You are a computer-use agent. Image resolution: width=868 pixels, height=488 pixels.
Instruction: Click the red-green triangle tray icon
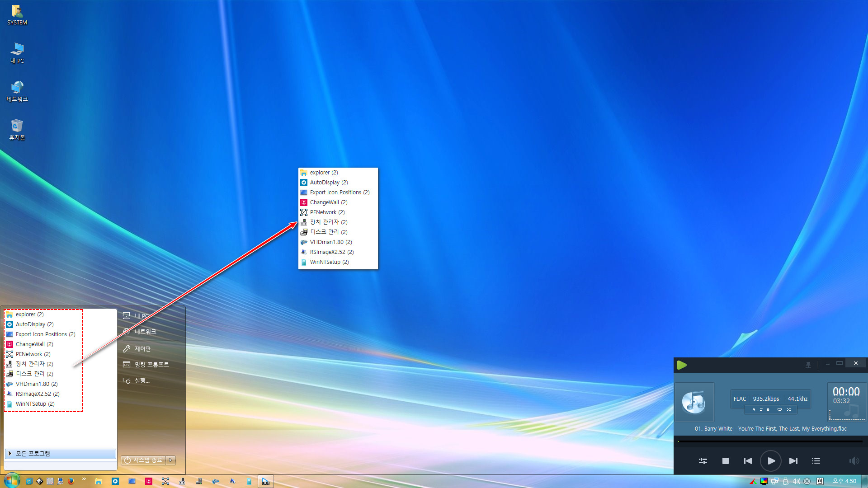pyautogui.click(x=753, y=481)
